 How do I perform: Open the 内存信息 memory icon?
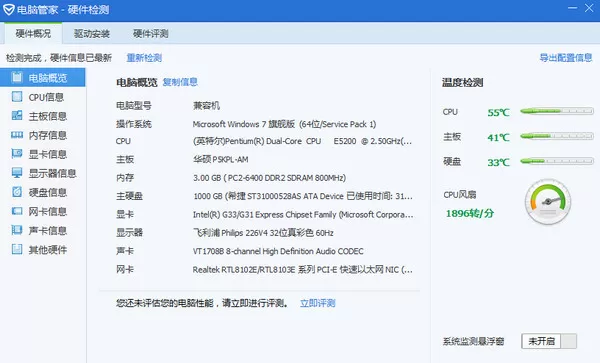[x=17, y=135]
